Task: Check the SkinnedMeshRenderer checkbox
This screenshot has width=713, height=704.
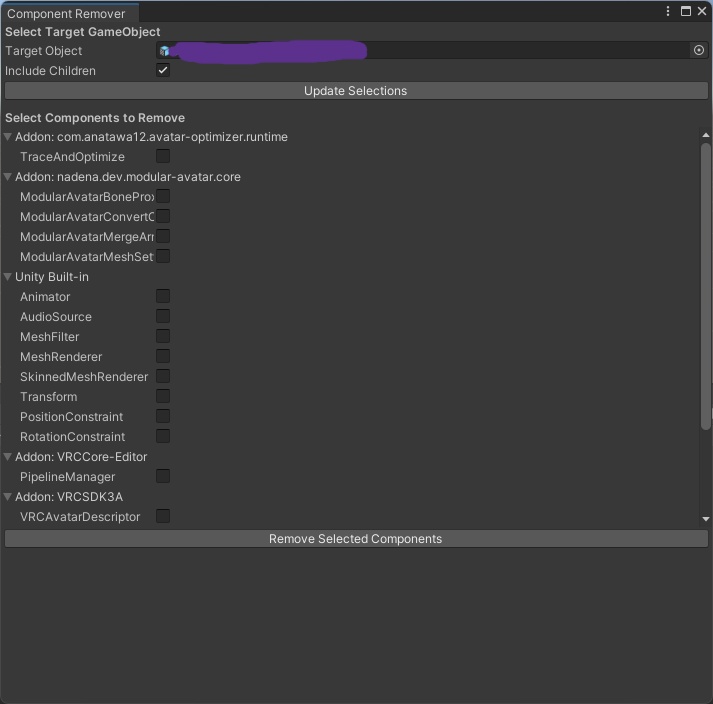Action: coord(163,376)
